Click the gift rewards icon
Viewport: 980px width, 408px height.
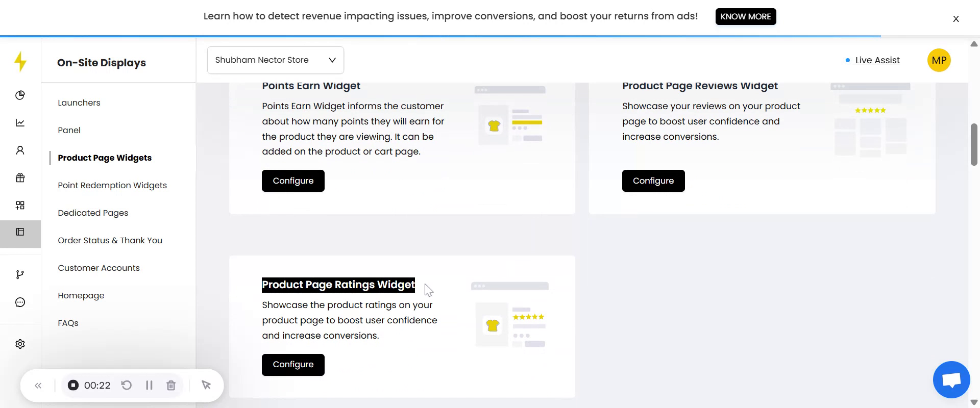[x=20, y=178]
